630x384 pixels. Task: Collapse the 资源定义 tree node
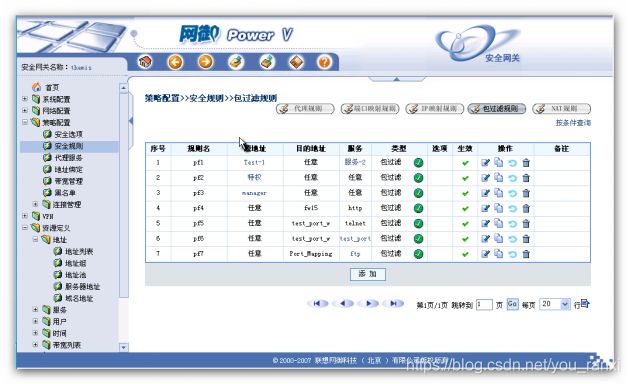25,228
